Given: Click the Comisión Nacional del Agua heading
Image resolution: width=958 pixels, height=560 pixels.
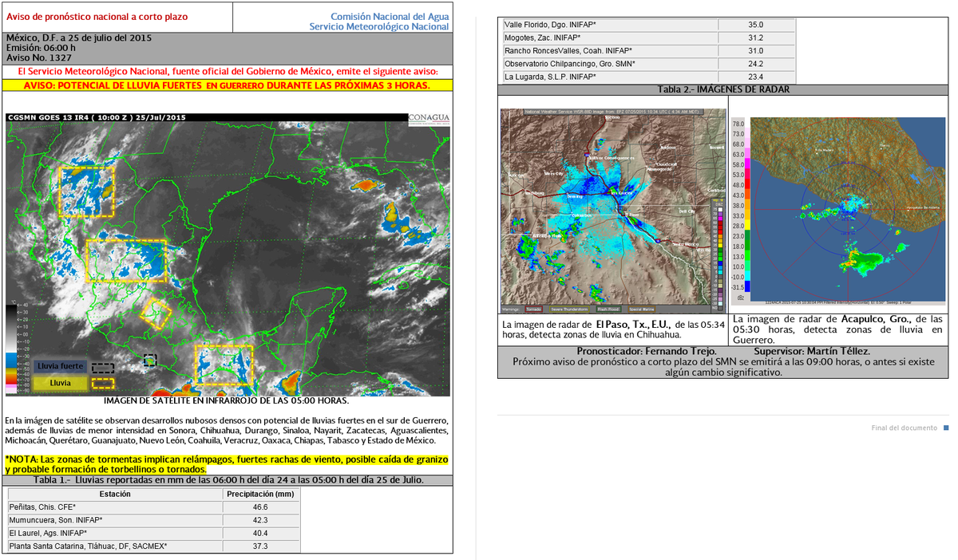Looking at the screenshot, I should [x=390, y=17].
